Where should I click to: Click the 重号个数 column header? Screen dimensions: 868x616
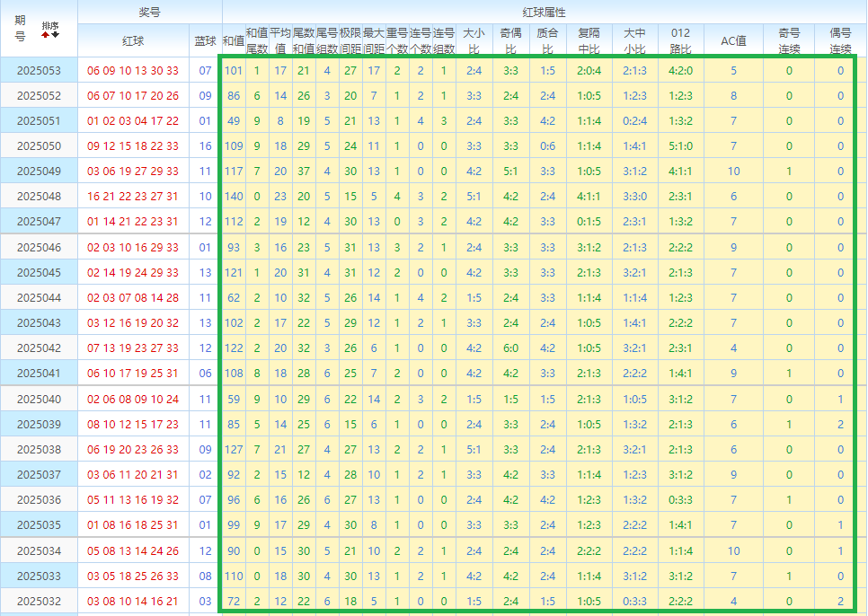(397, 40)
